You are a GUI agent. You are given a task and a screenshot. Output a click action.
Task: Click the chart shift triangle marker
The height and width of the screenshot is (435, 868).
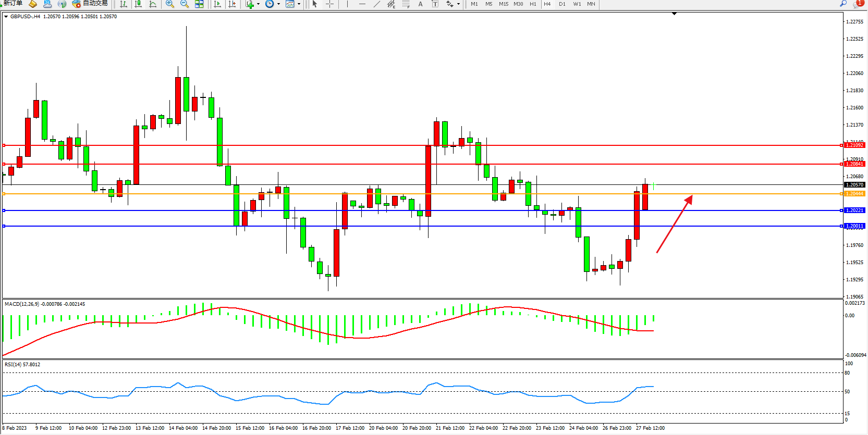[674, 14]
